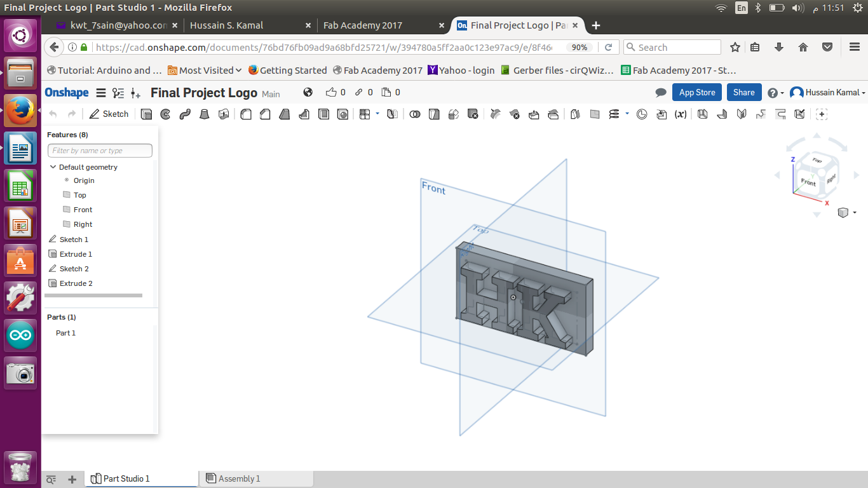
Task: Select the Boolean tool
Action: [x=415, y=114]
